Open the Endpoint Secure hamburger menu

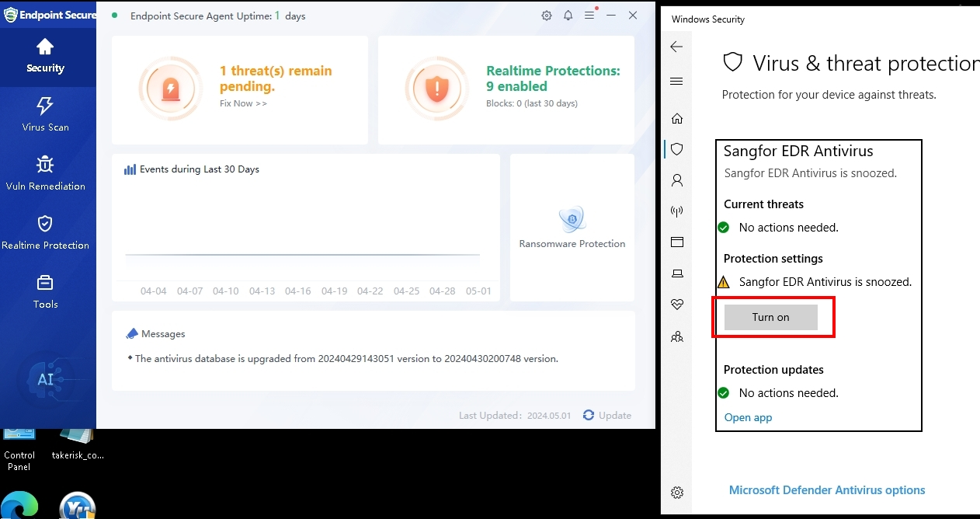pyautogui.click(x=589, y=15)
